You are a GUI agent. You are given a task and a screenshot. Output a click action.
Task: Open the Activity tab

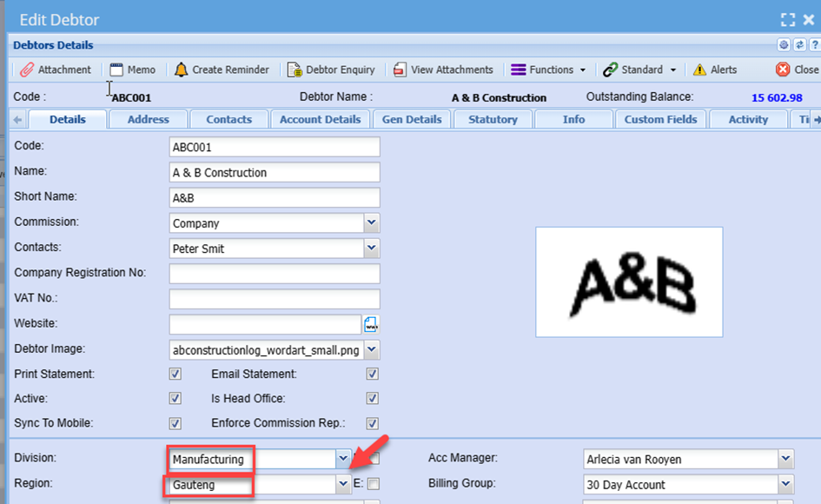(x=748, y=119)
